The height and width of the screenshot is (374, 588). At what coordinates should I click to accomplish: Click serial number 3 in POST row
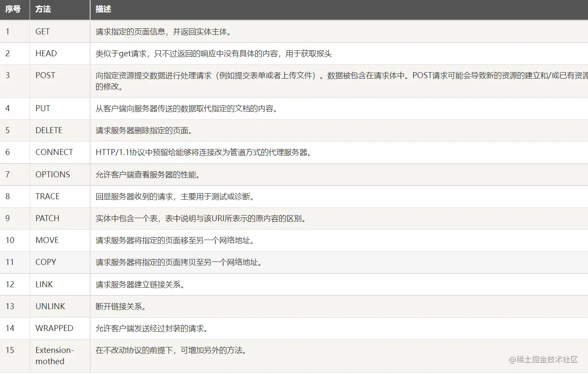click(7, 75)
